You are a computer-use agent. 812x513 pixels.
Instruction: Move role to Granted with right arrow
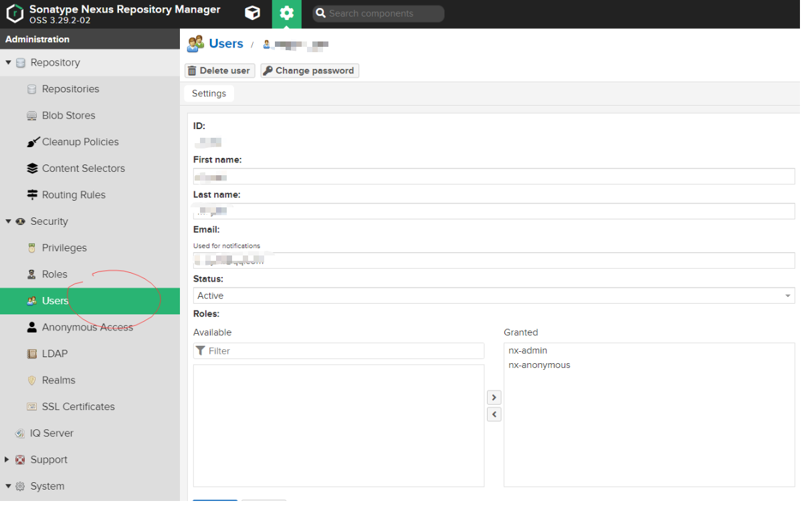point(494,397)
